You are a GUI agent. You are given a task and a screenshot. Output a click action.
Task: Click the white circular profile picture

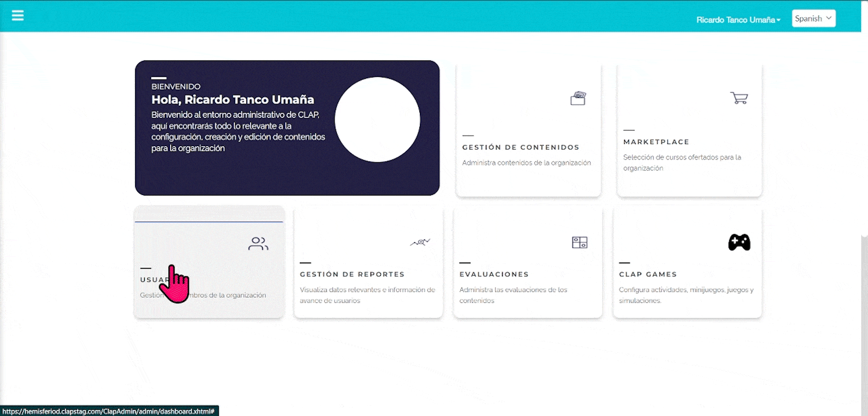pos(377,119)
